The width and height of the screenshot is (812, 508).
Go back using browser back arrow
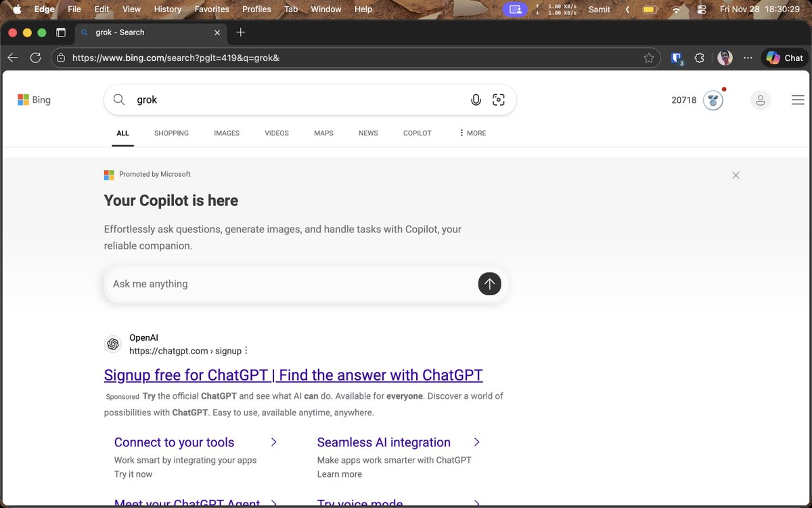pos(13,58)
